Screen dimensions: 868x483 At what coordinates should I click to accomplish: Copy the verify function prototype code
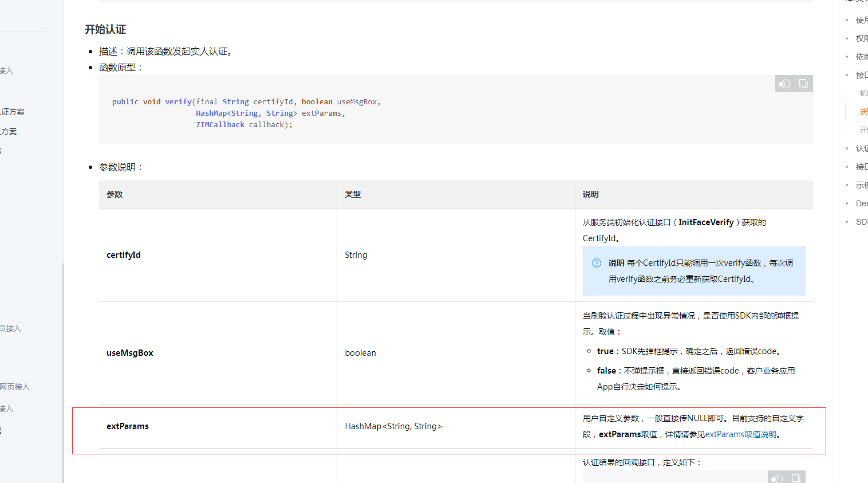point(803,84)
